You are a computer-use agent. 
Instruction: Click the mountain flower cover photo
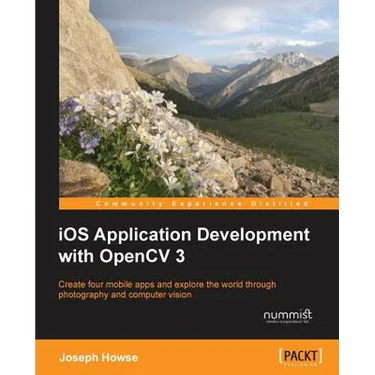(x=199, y=98)
